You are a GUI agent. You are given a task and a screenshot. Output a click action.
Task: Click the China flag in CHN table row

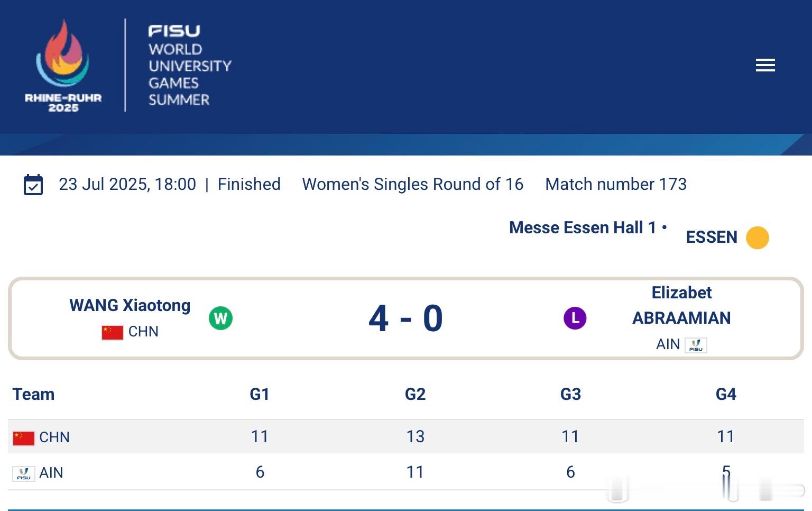(x=24, y=438)
